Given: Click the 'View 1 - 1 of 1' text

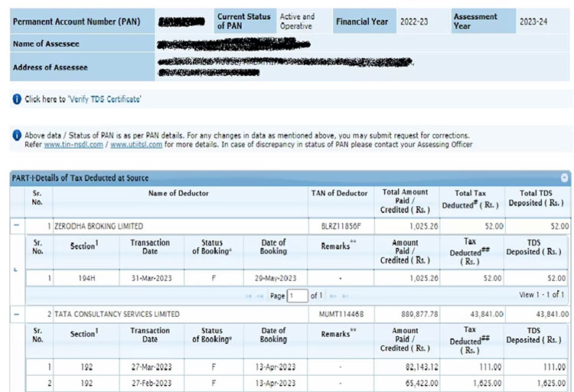Looking at the screenshot, I should (541, 295).
